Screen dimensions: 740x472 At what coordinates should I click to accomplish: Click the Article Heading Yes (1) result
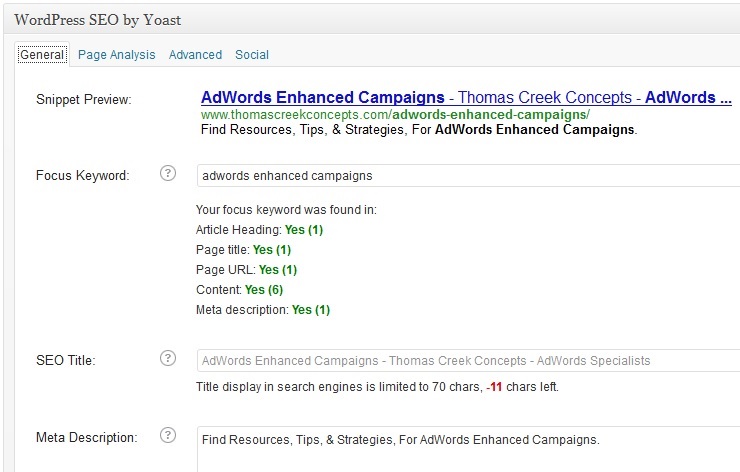point(304,230)
